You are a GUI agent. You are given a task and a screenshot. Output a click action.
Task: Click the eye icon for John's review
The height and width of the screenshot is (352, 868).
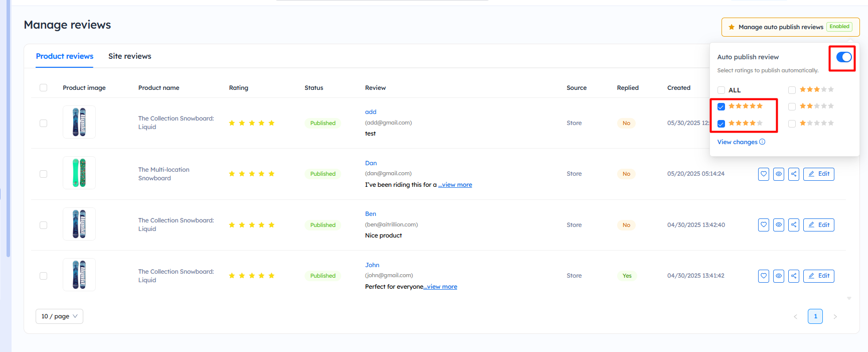point(778,276)
